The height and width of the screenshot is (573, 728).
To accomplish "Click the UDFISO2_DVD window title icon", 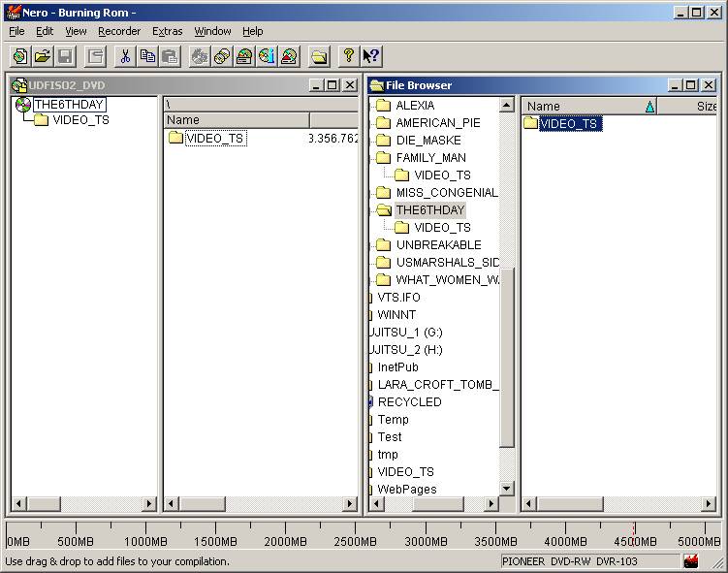I will tap(19, 85).
